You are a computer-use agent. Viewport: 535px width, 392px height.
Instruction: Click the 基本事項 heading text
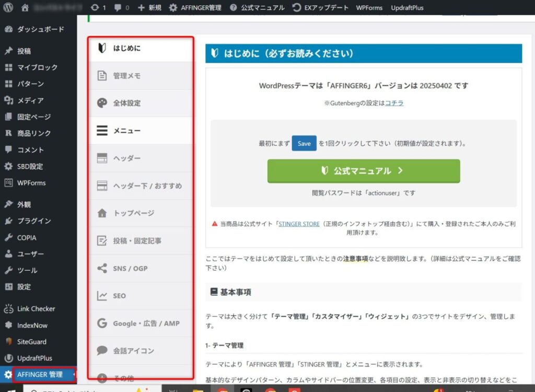[x=236, y=292]
